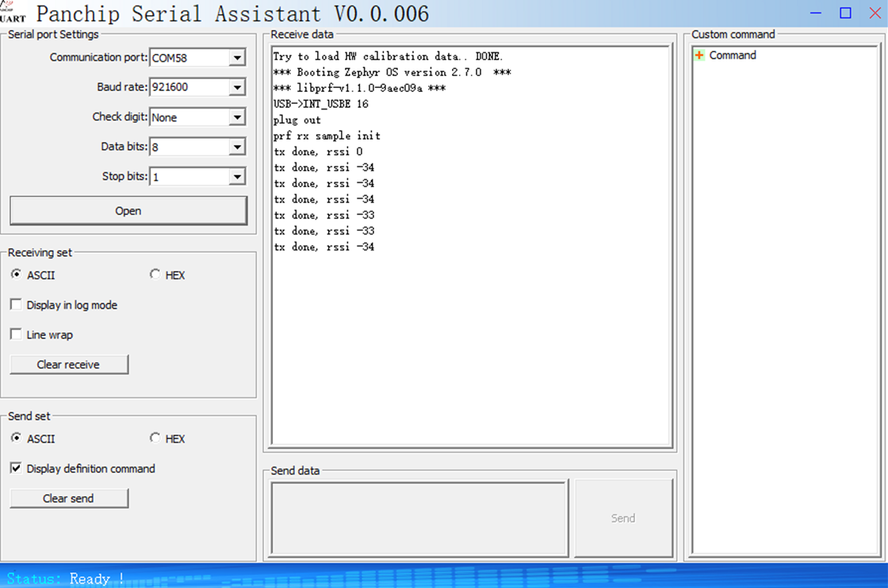Click the 'libprf-v1.1.0-9aec09a' line

[x=359, y=88]
